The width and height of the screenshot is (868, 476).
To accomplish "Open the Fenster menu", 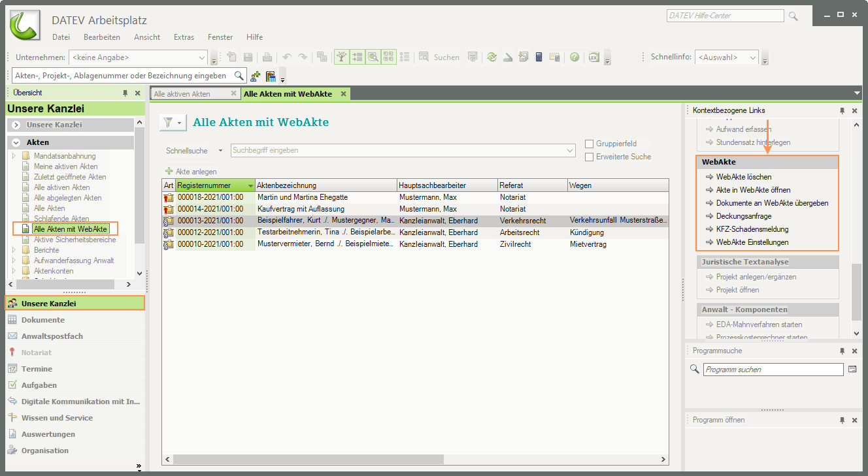I will coord(220,37).
